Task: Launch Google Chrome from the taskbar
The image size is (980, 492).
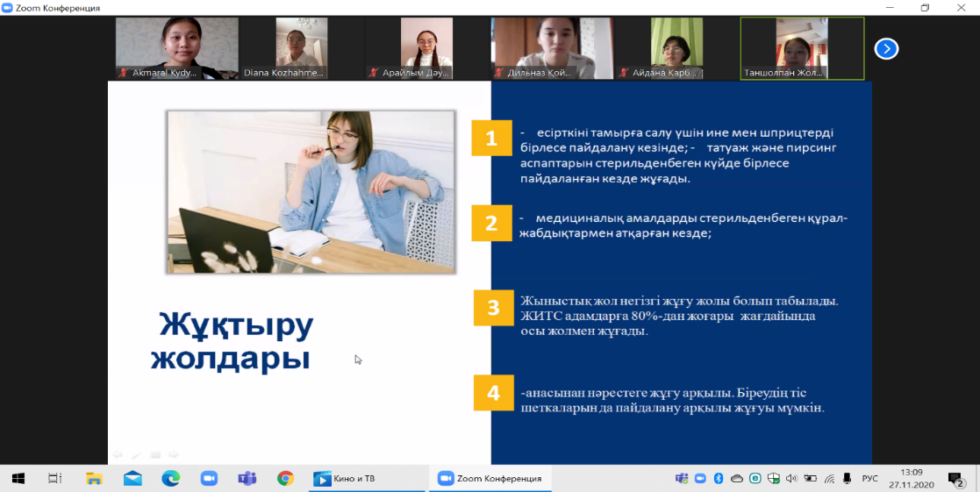Action: coord(285,478)
